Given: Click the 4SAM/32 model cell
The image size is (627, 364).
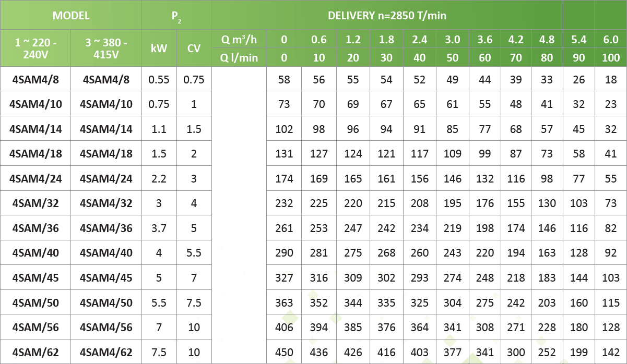Looking at the screenshot, I should (36, 203).
